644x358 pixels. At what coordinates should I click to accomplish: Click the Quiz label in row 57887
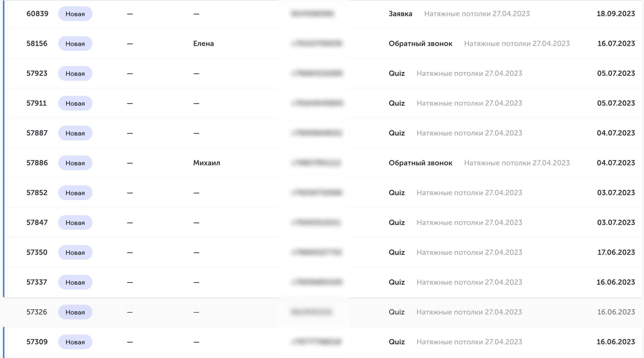tap(397, 133)
